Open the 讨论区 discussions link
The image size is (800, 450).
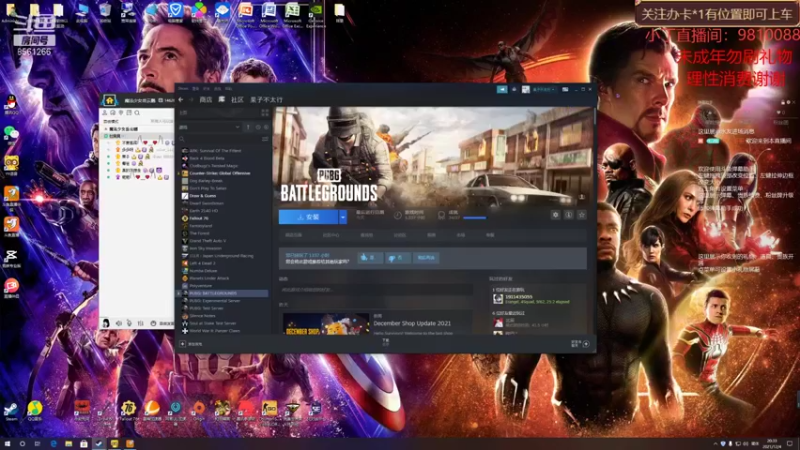(x=399, y=235)
